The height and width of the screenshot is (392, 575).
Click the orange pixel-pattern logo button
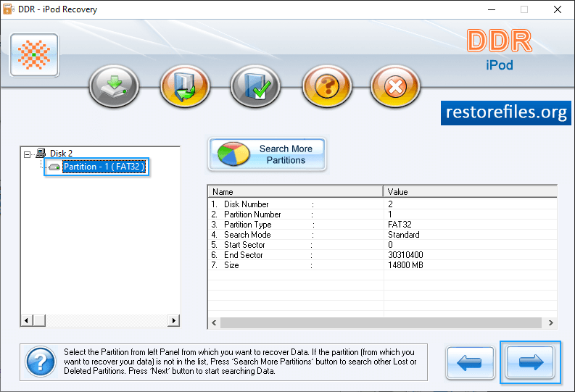pos(35,55)
